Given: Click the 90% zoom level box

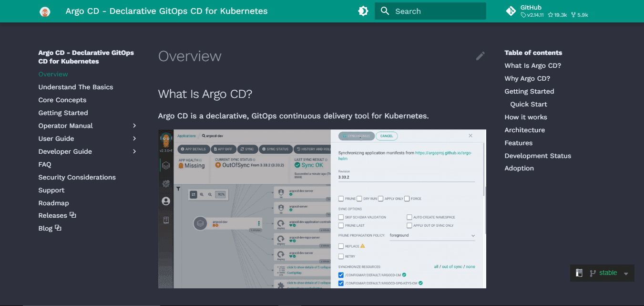Looking at the screenshot, I should (221, 194).
